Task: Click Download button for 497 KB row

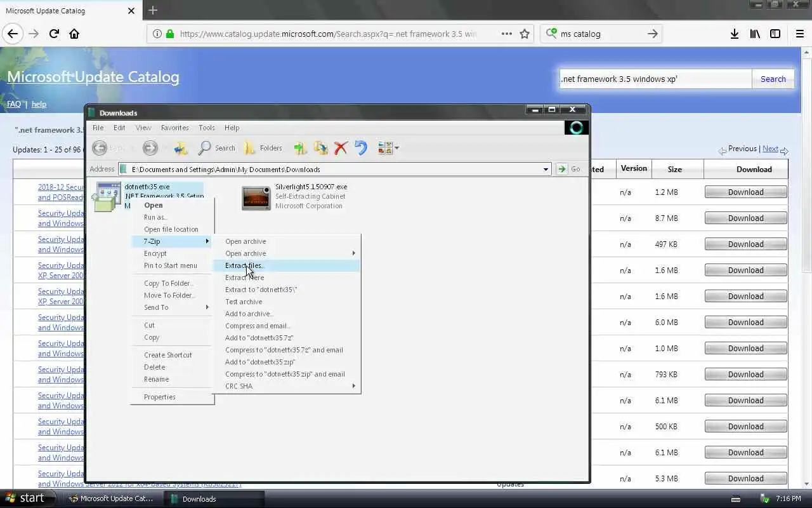Action: pos(745,244)
